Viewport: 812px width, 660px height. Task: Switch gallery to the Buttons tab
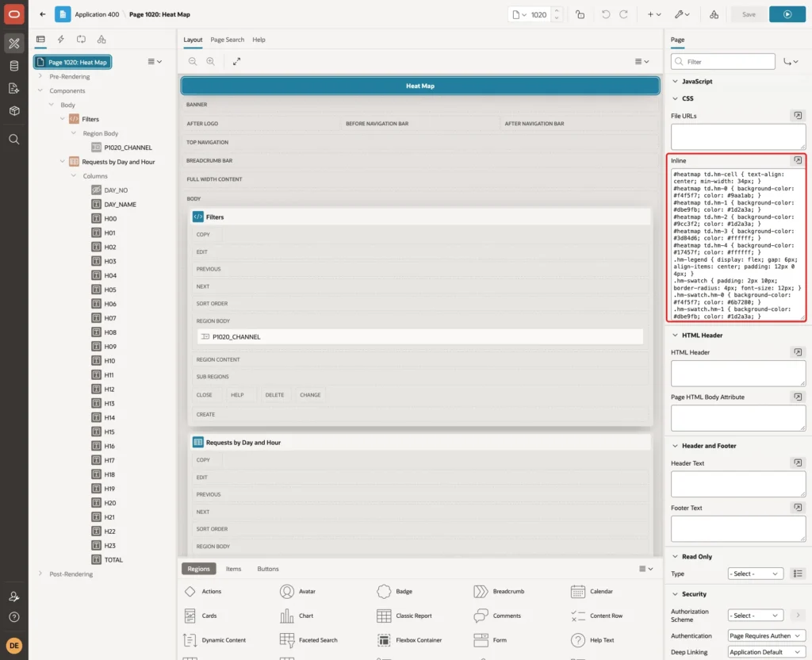(268, 569)
